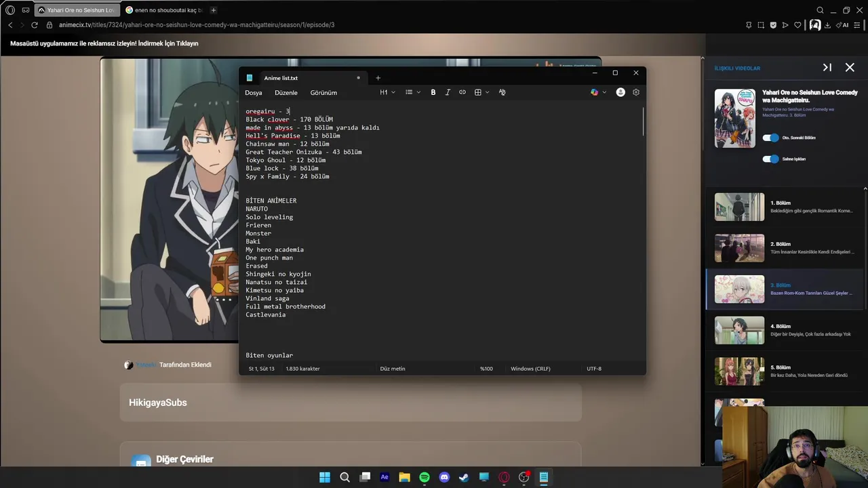Add page to bookmarks heart icon
868x488 pixels.
(x=797, y=25)
